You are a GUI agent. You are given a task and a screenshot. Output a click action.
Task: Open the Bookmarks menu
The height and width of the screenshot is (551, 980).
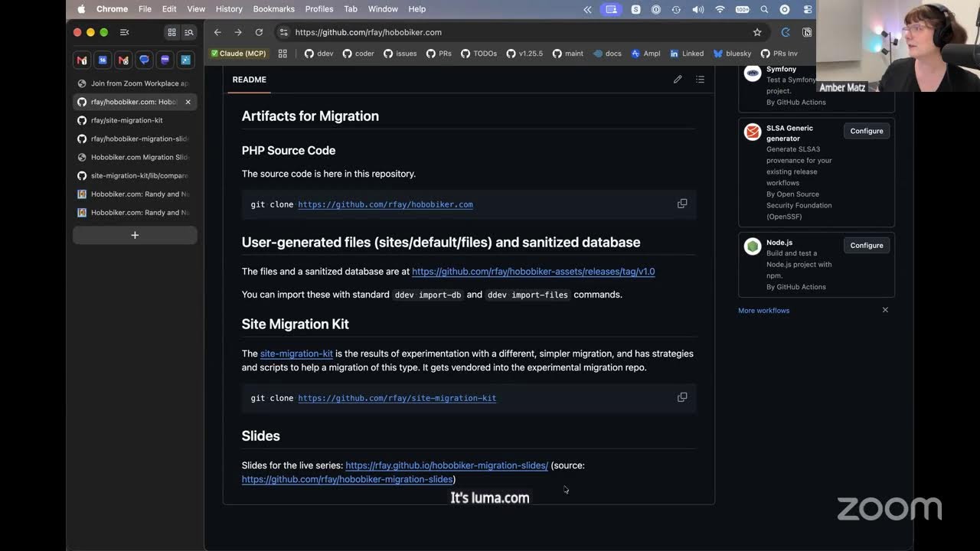pyautogui.click(x=274, y=9)
